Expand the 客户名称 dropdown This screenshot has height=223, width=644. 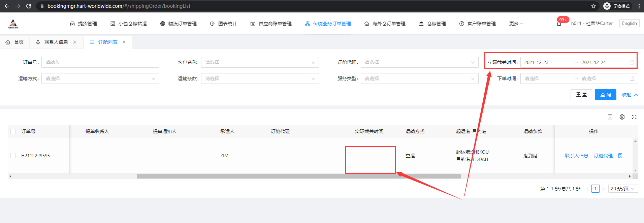pyautogui.click(x=260, y=62)
